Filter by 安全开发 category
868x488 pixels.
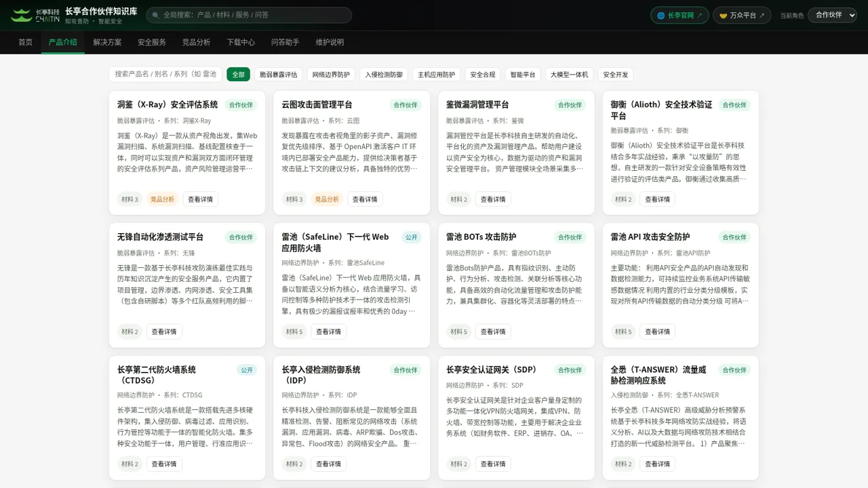[x=616, y=75]
